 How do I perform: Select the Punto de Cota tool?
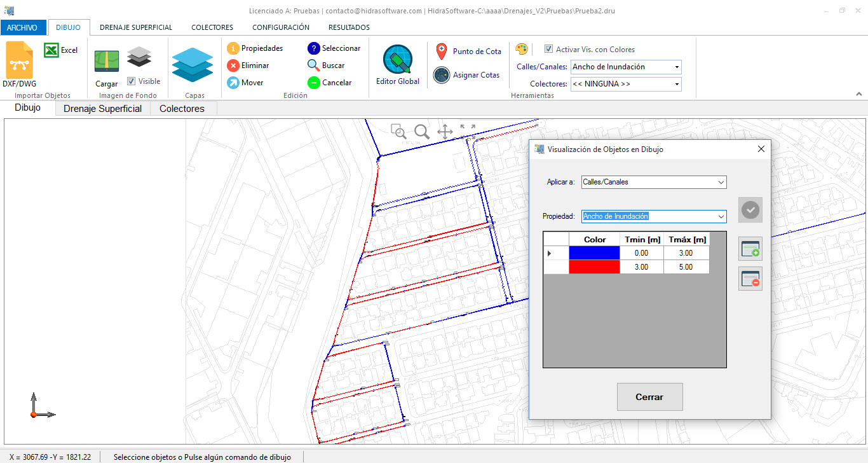point(442,52)
